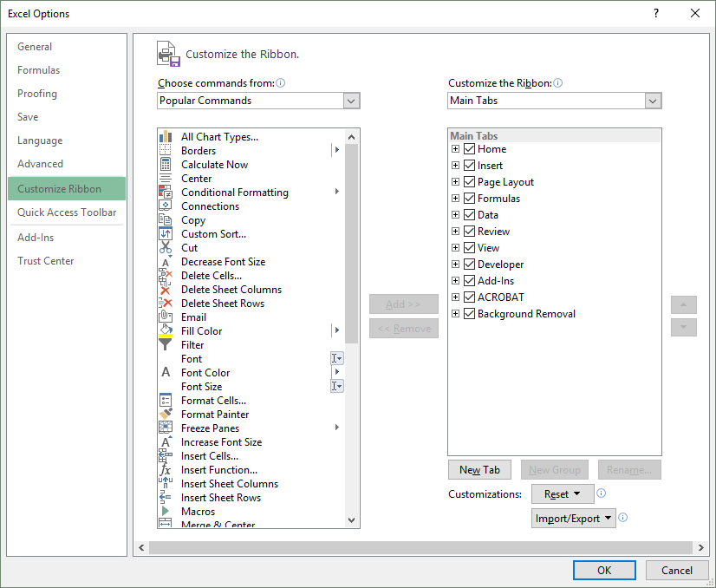
Task: Select the Format Cells icon
Action: [x=166, y=400]
